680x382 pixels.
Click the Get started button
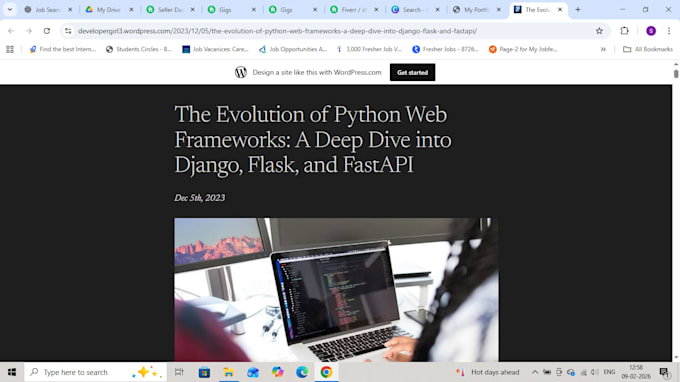(412, 72)
